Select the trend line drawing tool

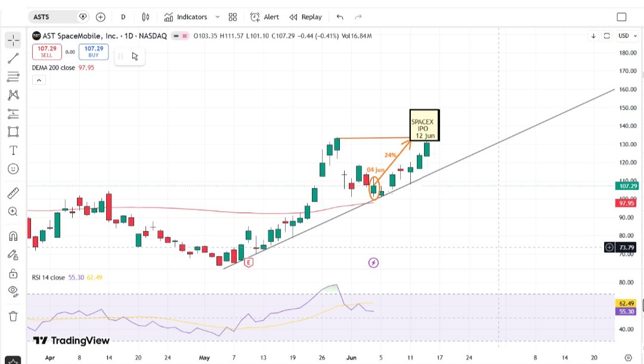[13, 58]
